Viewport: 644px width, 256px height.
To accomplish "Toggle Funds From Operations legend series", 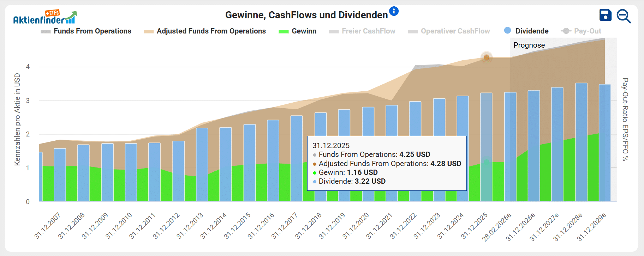I will 92,31.
